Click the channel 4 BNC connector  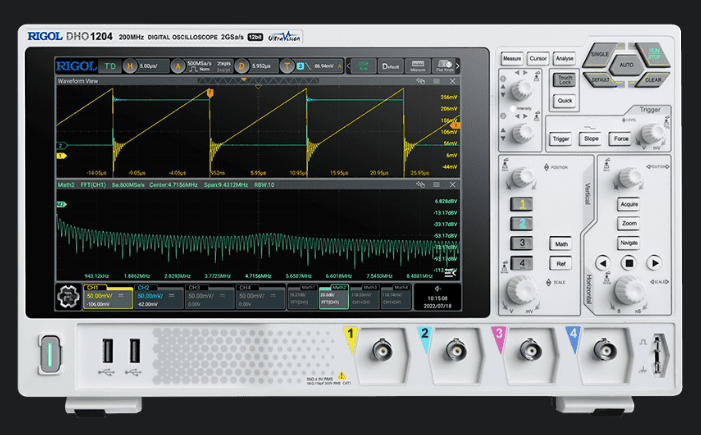[x=605, y=350]
